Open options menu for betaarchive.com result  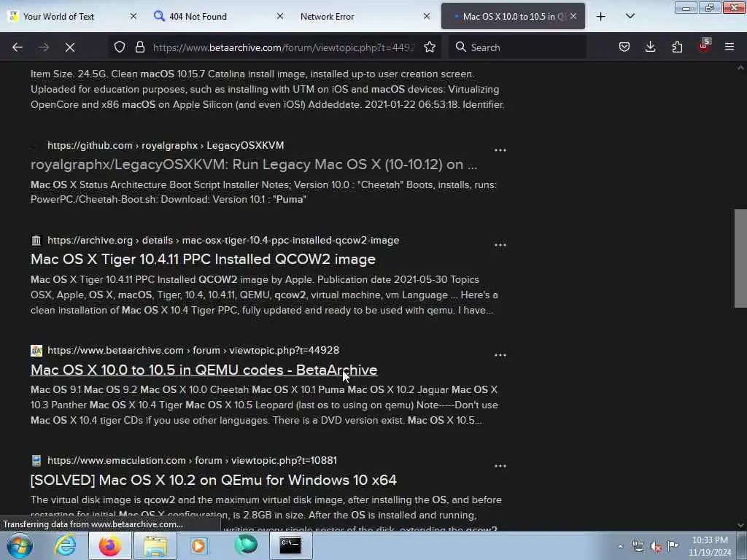click(x=500, y=355)
